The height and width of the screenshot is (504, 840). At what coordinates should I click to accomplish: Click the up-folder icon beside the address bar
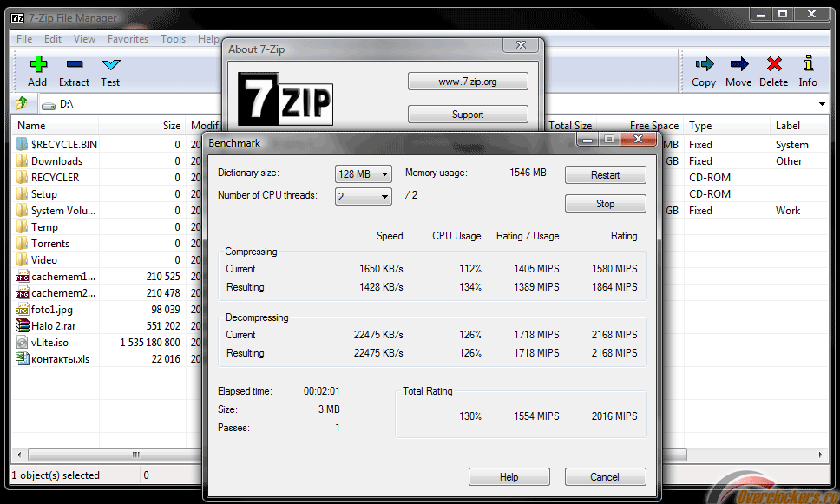point(22,103)
